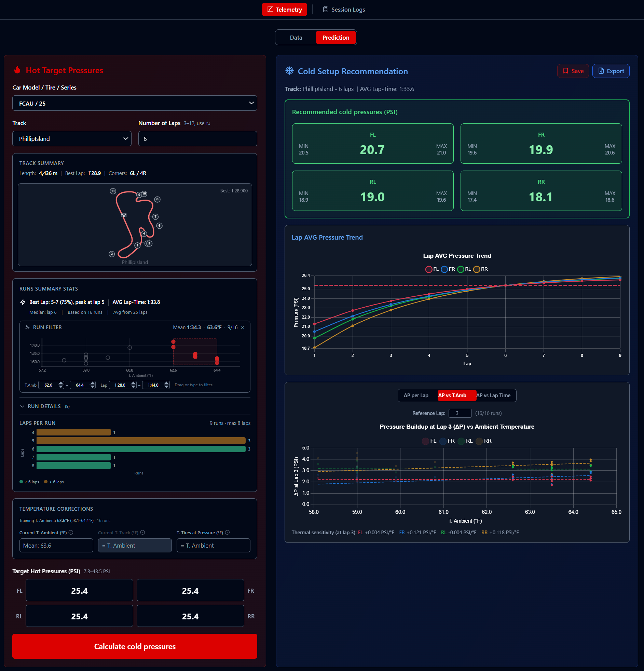Click the T.Amb minimum 62.6 stepper field
Screen dimensions: 644x671
pyautogui.click(x=51, y=385)
